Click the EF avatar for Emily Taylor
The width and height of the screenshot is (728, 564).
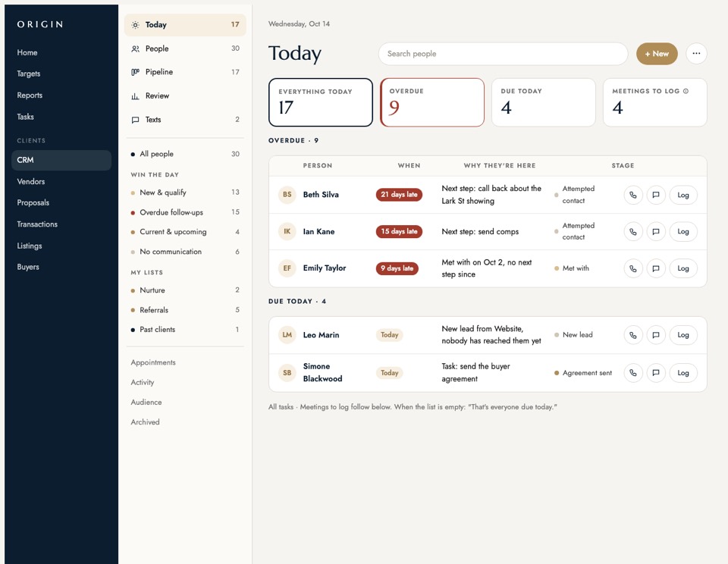tap(287, 268)
